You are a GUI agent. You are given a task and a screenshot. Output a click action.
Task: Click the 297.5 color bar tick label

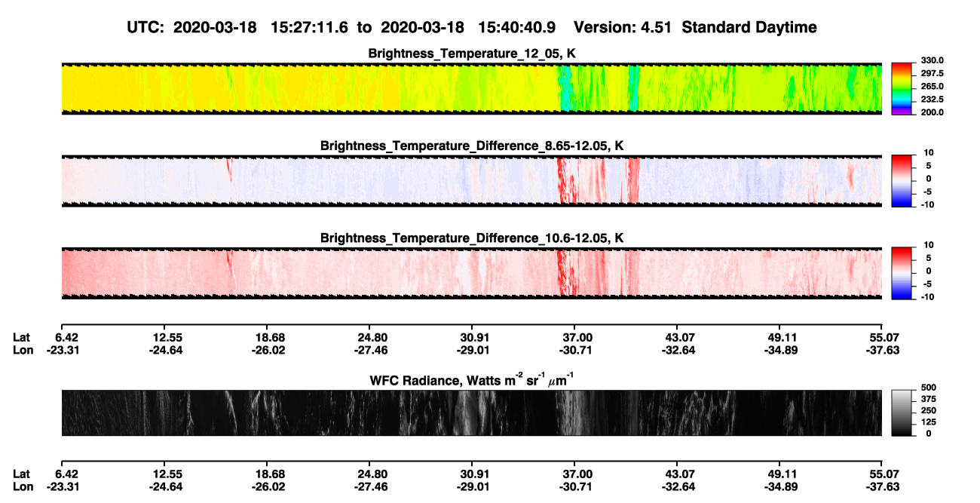[933, 74]
